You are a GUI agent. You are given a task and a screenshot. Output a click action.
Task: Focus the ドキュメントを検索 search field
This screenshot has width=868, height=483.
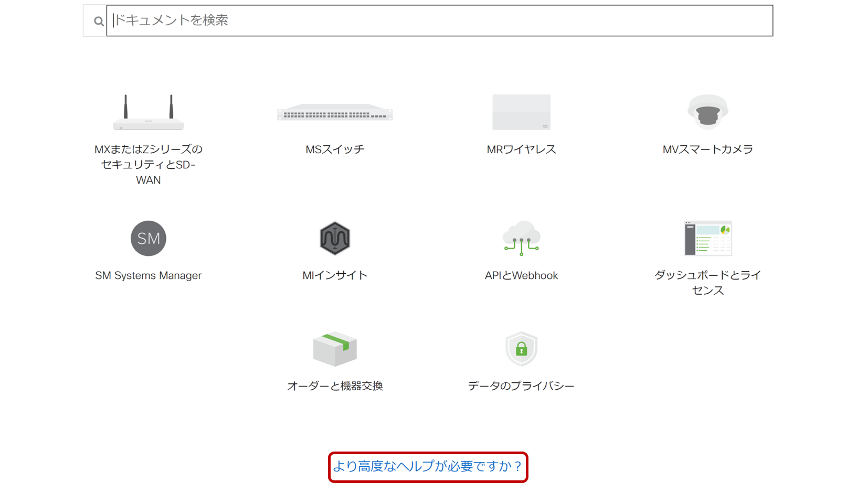point(439,20)
